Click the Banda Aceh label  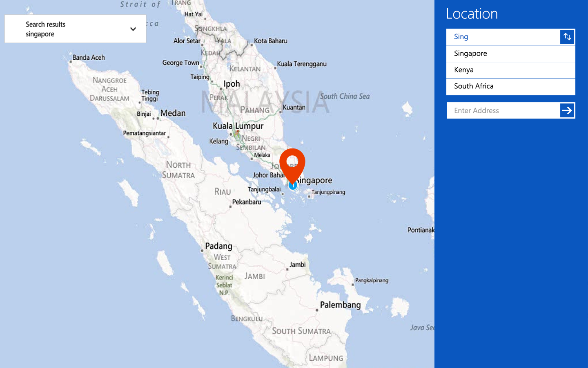[89, 58]
